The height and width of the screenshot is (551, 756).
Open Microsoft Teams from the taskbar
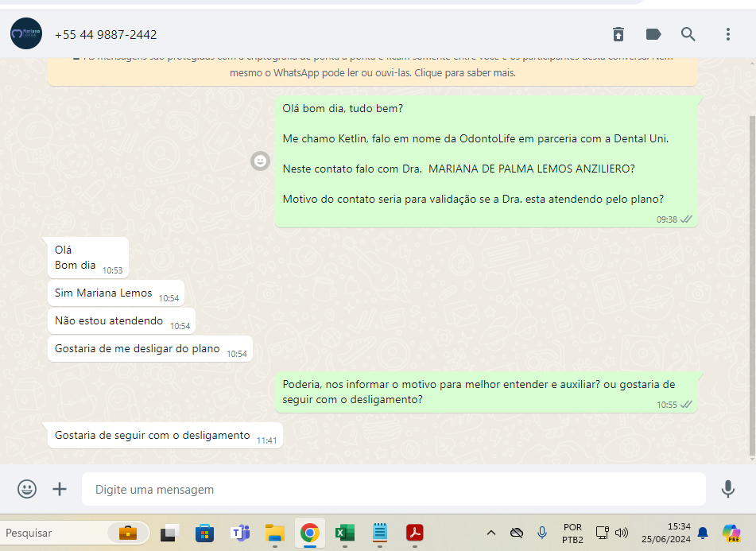[240, 533]
